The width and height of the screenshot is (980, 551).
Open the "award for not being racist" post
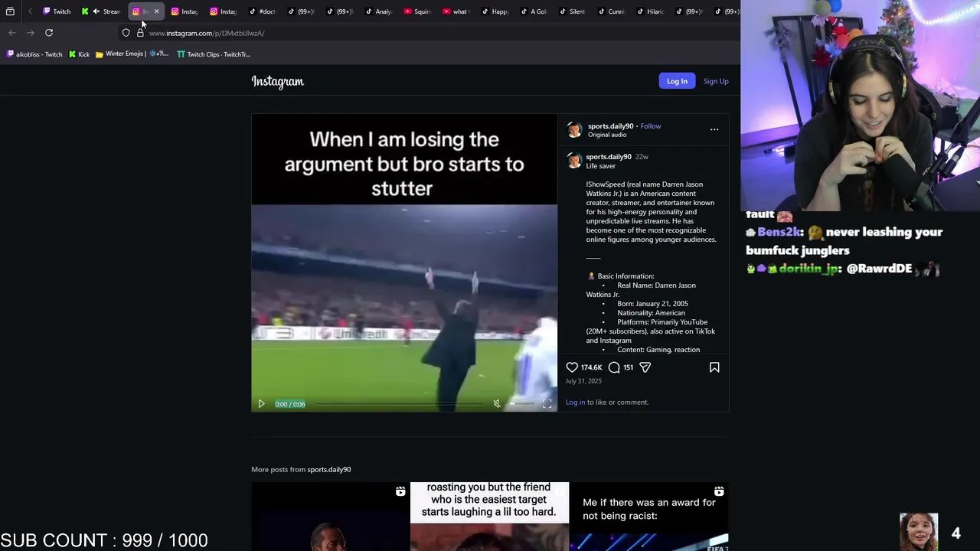(649, 517)
